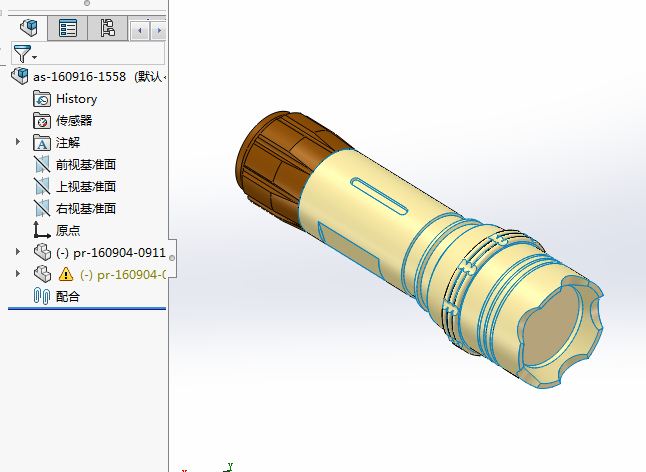Click the plane icon beside 右视基准面
This screenshot has height=472, width=646.
tap(42, 208)
